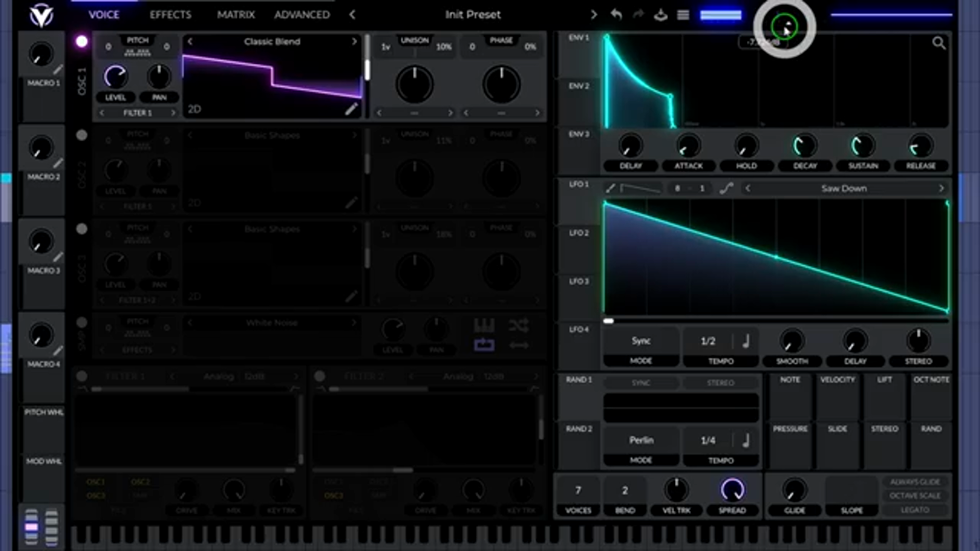Click OSC 1 wavetable pencil edit icon
The height and width of the screenshot is (551, 980).
pos(351,109)
